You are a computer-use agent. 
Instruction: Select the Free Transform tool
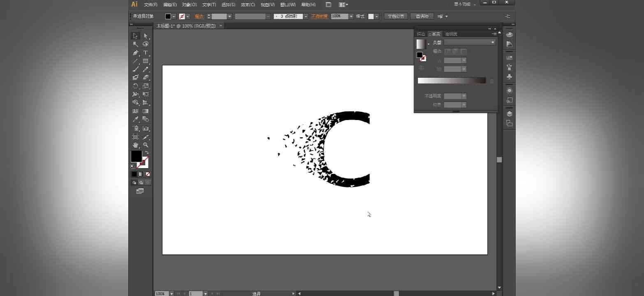coord(146,94)
